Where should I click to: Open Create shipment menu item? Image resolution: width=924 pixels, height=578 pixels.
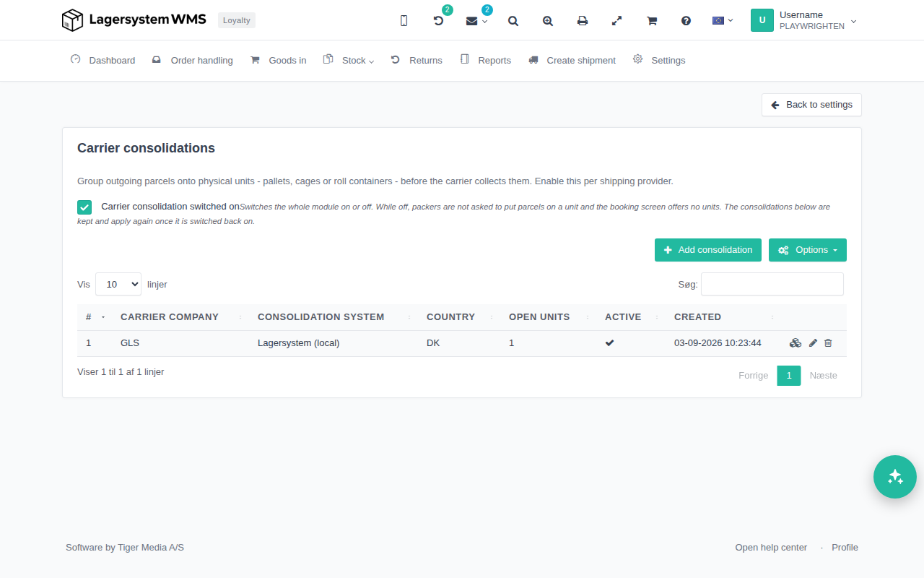(572, 60)
